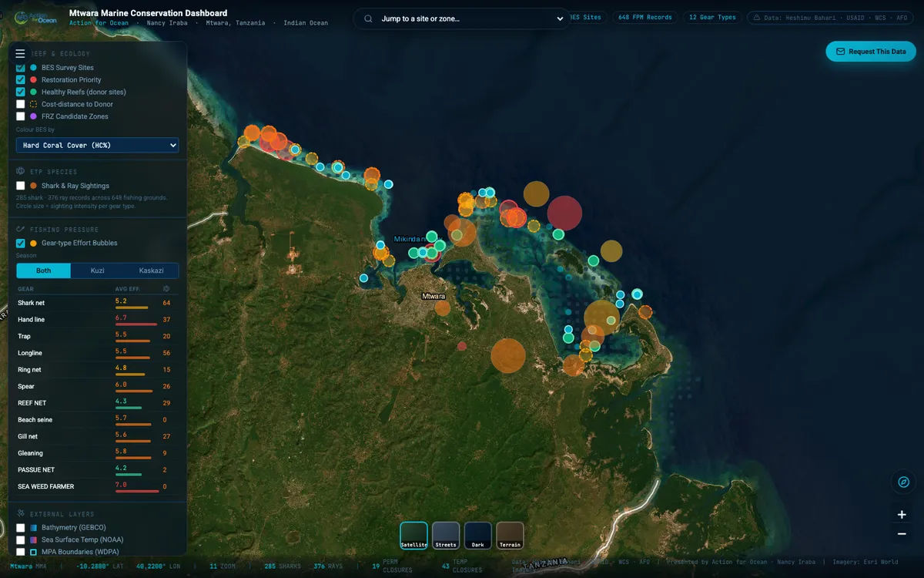This screenshot has height=578, width=924.
Task: Click the cyan BES Survey Sites legend dot
Action: coord(33,68)
